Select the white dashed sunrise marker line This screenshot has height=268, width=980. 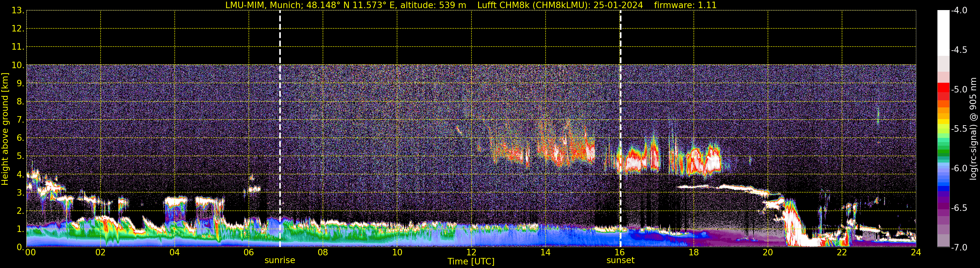[280, 129]
